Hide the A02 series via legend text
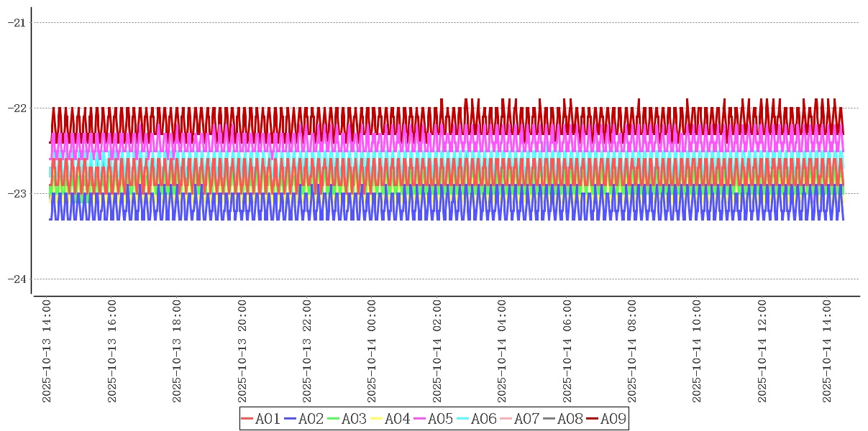Screen dimensions: 868x431 pos(311,419)
